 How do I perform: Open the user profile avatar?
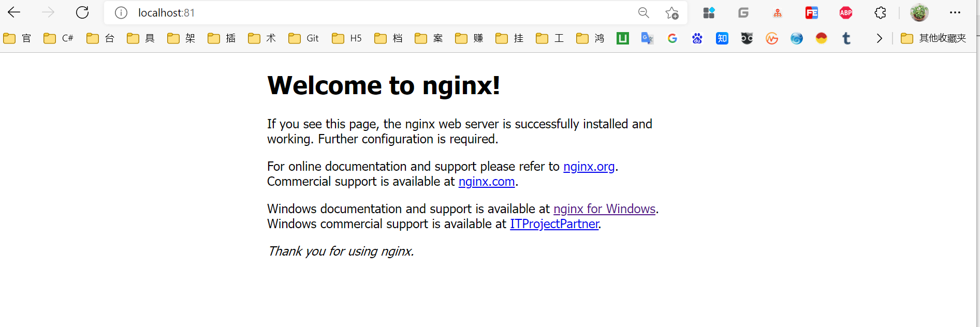click(x=919, y=12)
